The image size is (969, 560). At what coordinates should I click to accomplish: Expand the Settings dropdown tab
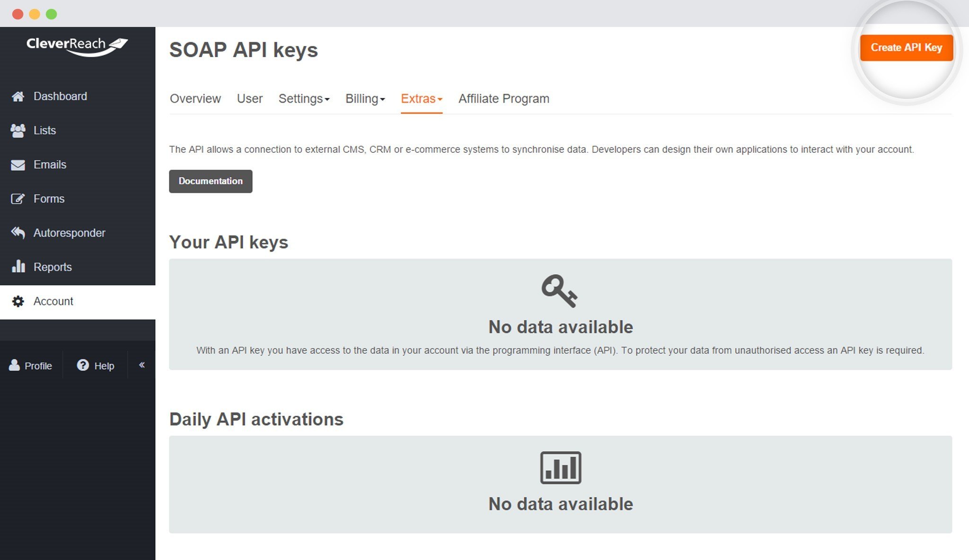[x=304, y=99]
